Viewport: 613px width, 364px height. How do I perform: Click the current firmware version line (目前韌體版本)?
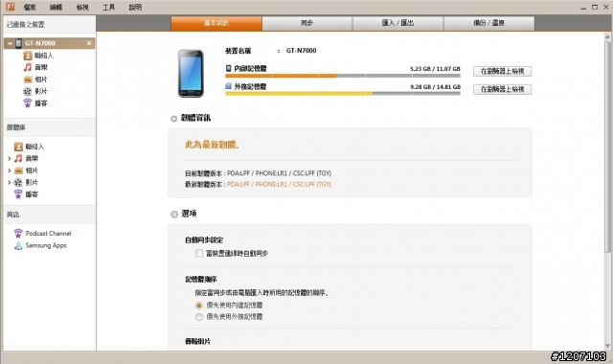(x=258, y=173)
